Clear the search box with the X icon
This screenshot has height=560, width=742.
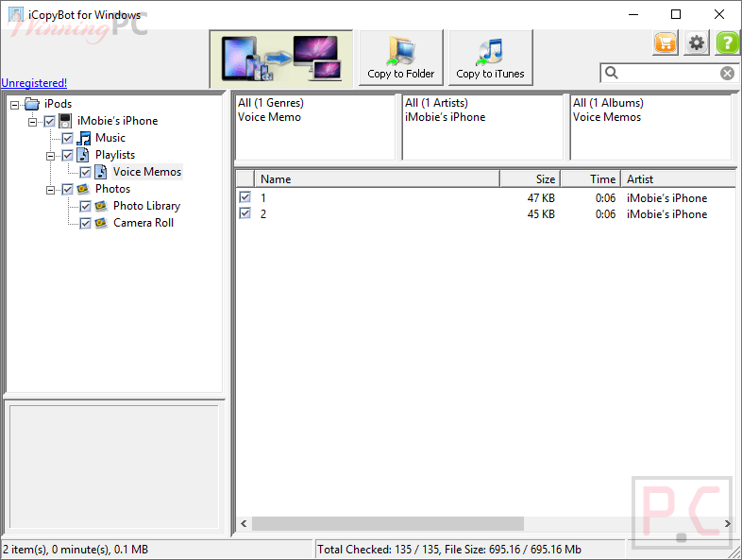click(727, 73)
